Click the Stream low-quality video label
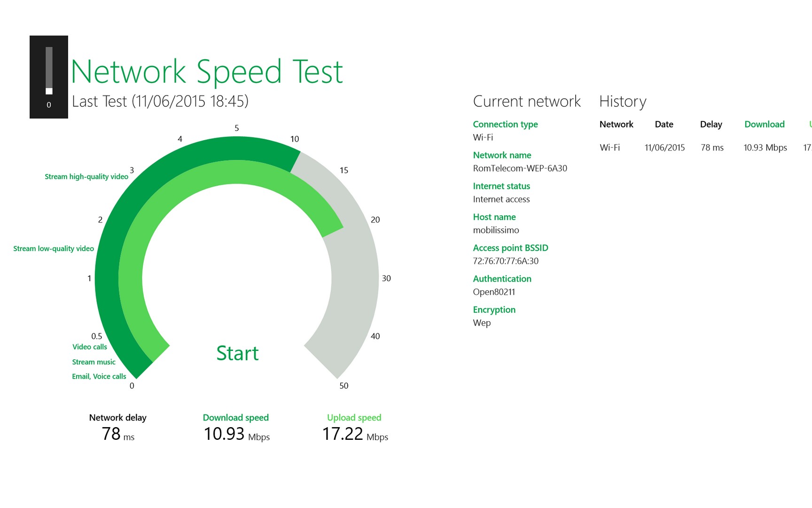The width and height of the screenshot is (812, 508). coord(54,249)
